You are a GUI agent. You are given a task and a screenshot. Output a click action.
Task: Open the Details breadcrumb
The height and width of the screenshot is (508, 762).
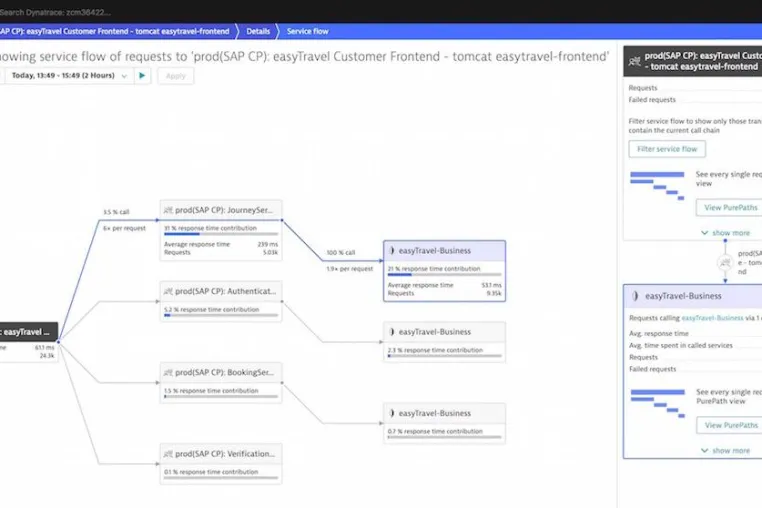tap(258, 31)
